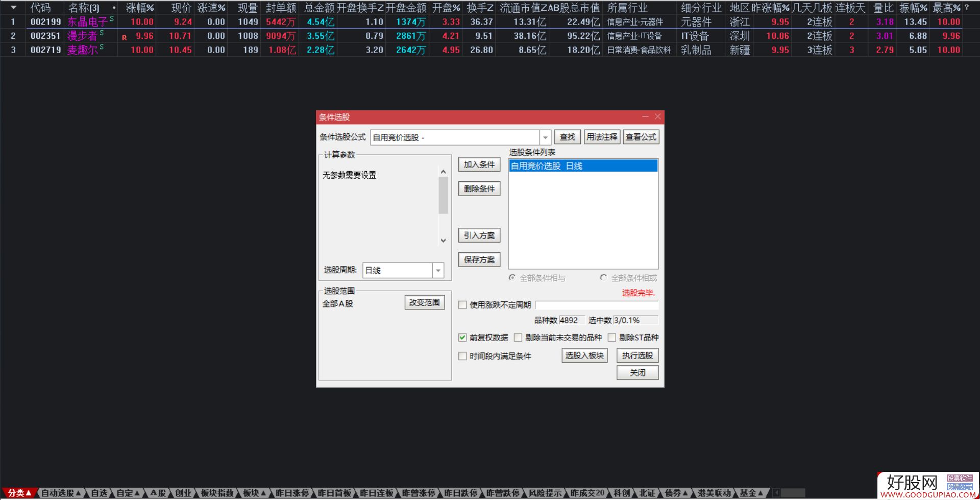Click the 加入条件 button
Image resolution: width=980 pixels, height=500 pixels.
(479, 164)
